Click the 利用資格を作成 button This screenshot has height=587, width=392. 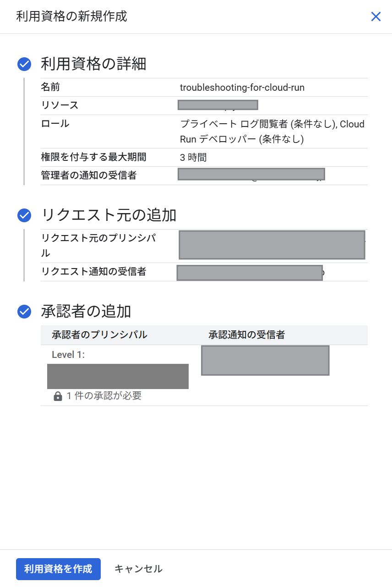click(x=58, y=569)
